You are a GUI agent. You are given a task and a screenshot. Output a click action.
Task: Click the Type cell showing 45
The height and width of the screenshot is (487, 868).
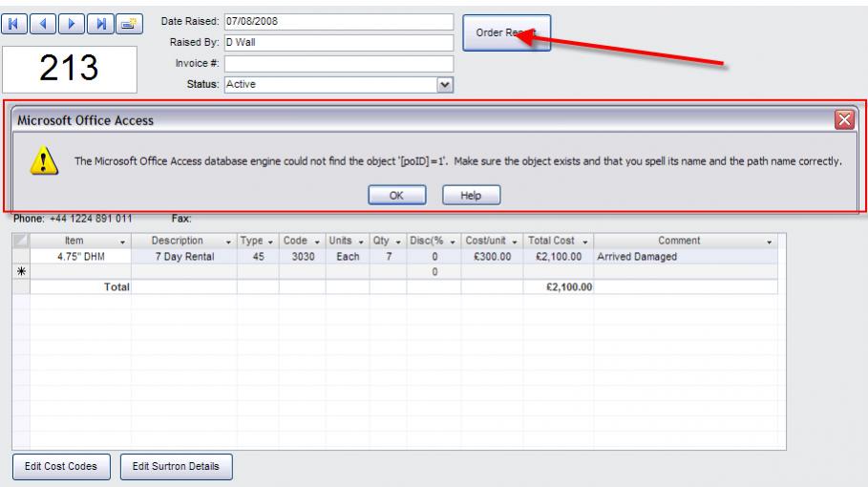258,256
